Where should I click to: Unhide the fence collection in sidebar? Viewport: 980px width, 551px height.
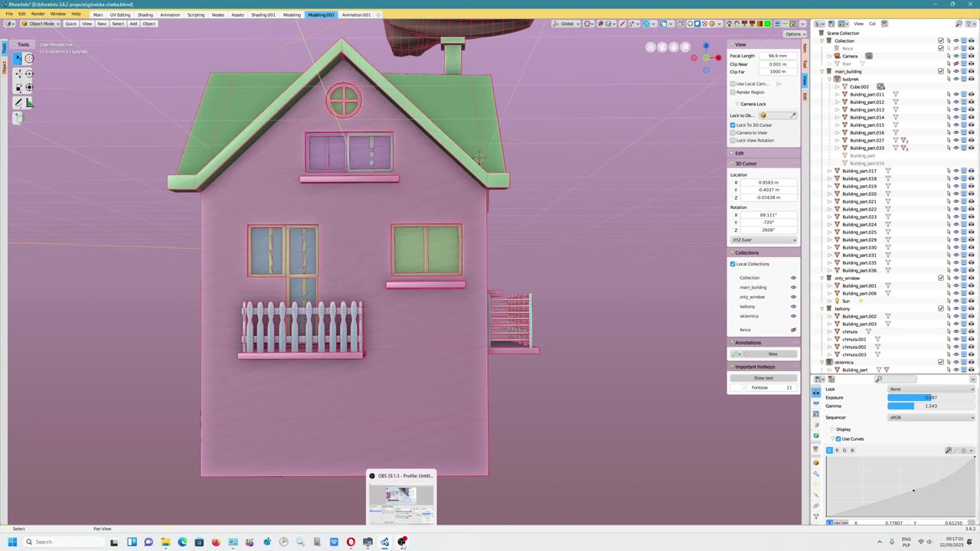point(793,330)
